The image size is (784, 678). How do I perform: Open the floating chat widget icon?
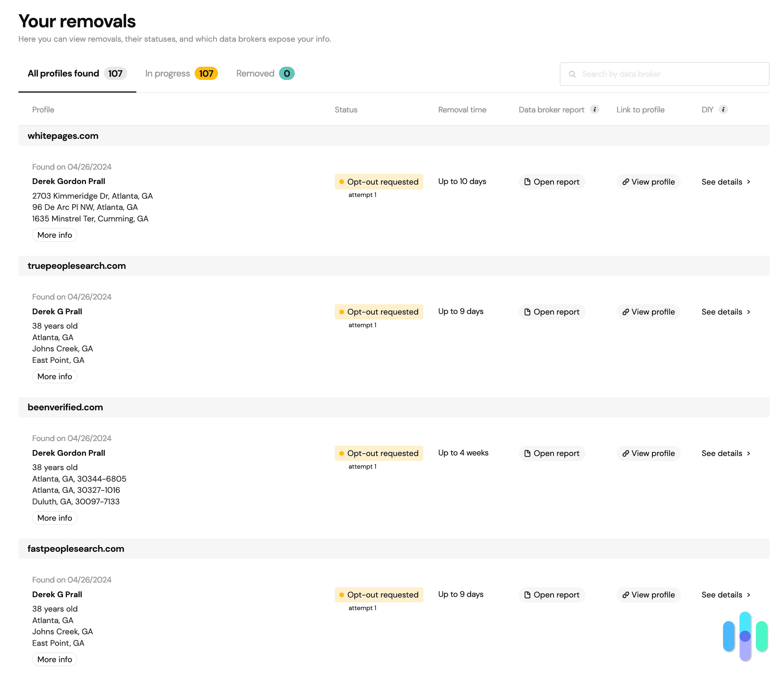point(745,636)
